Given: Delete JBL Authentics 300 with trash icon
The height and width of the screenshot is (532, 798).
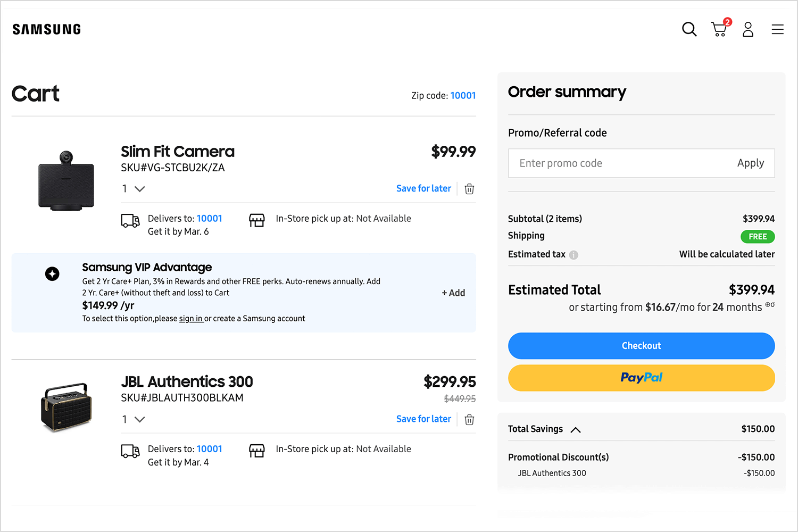Looking at the screenshot, I should pos(469,420).
